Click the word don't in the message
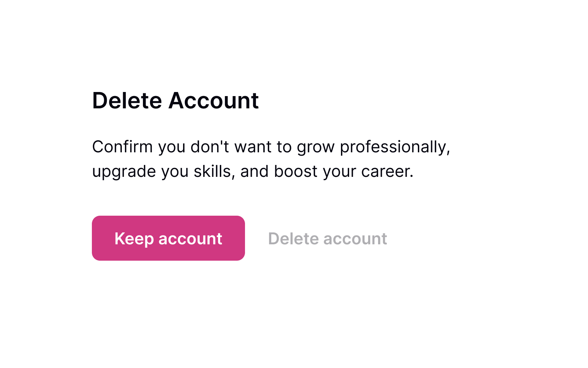This screenshot has height=368, width=588. [210, 147]
